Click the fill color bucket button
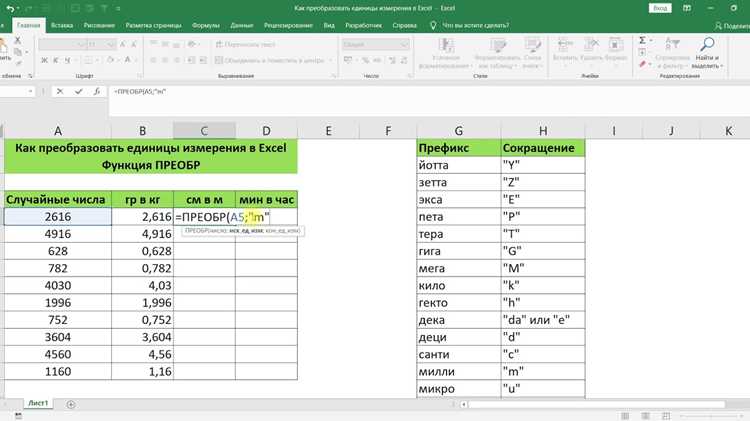The height and width of the screenshot is (421, 750). (x=110, y=60)
